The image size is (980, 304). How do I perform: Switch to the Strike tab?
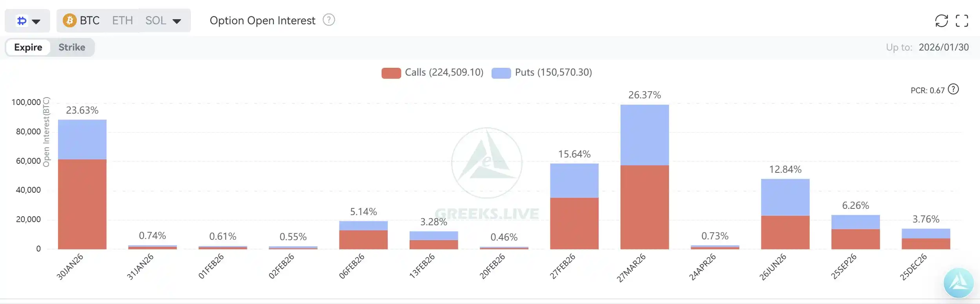pyautogui.click(x=72, y=47)
